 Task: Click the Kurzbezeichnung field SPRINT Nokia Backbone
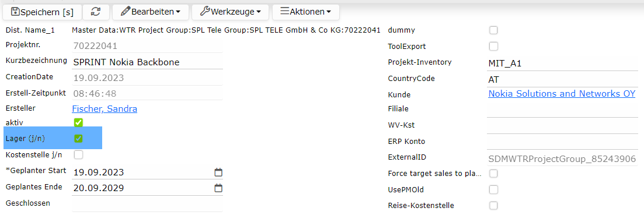pyautogui.click(x=148, y=62)
